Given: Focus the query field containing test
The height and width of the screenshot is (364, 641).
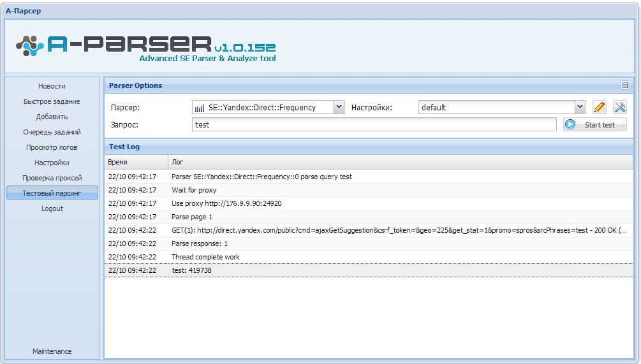Looking at the screenshot, I should pyautogui.click(x=374, y=124).
